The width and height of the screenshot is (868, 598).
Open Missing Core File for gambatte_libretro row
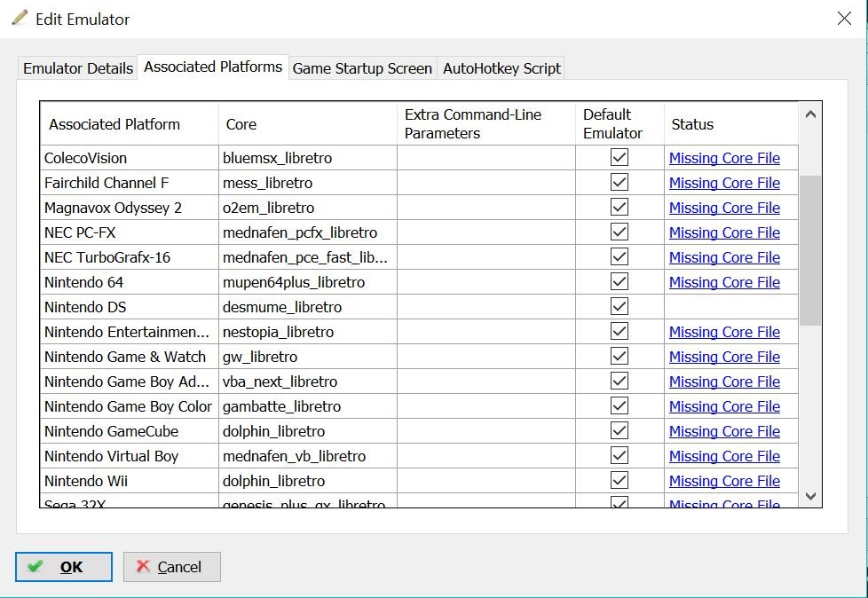pyautogui.click(x=724, y=406)
